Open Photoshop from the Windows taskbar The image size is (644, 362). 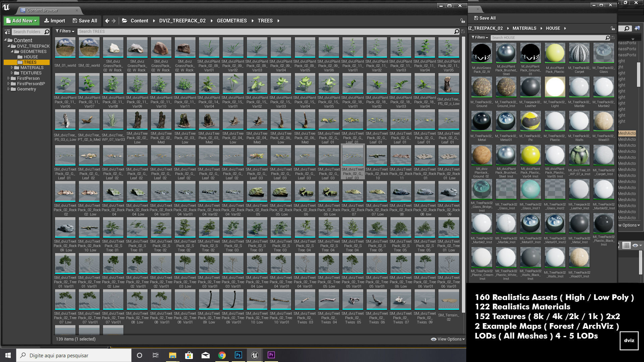238,355
